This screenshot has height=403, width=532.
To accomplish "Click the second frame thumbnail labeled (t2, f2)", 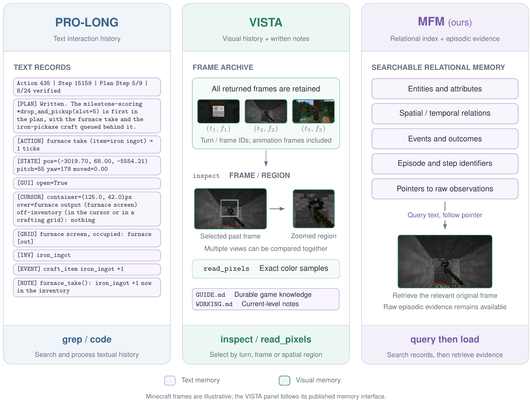I will click(266, 111).
